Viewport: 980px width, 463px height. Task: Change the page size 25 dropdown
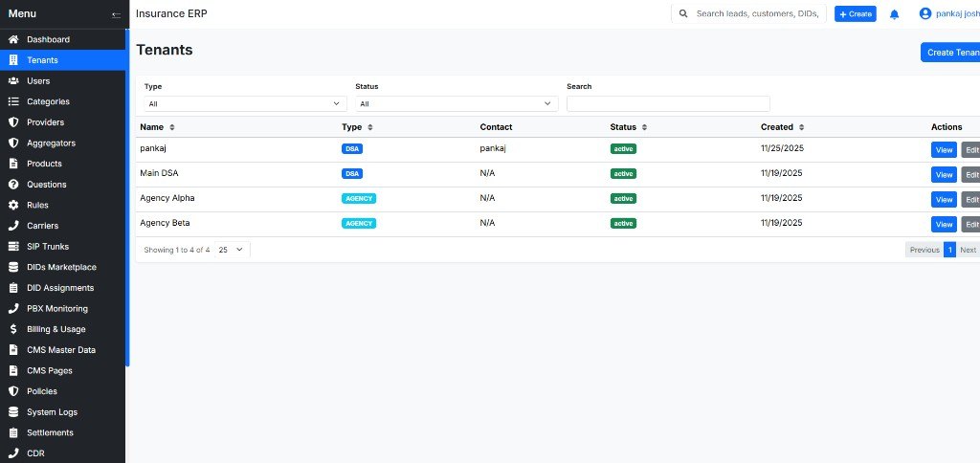click(x=233, y=250)
